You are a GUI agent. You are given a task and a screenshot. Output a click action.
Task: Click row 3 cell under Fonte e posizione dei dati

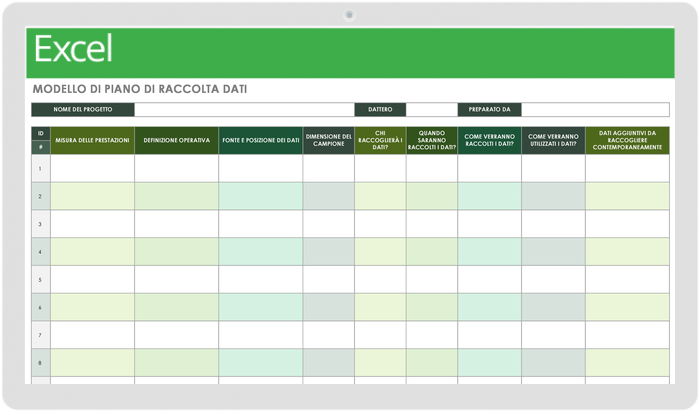[x=261, y=224]
